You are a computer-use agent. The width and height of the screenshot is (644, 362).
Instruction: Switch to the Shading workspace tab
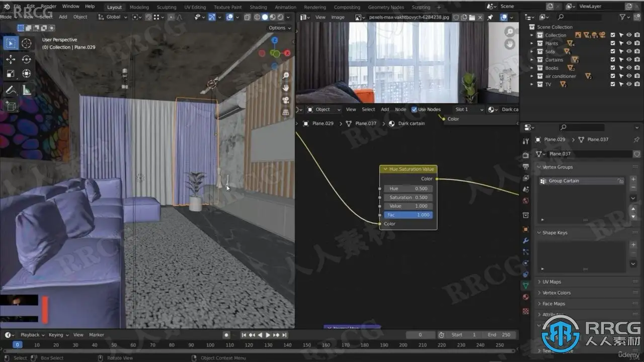pos(258,7)
